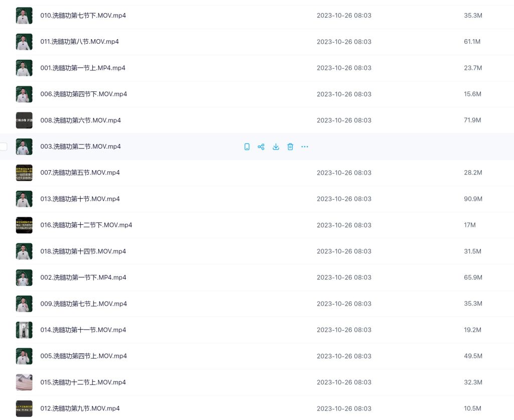Click the thumbnail of 001.洗髓功第一节上
Screen dimensions: 514x420
click(x=24, y=68)
